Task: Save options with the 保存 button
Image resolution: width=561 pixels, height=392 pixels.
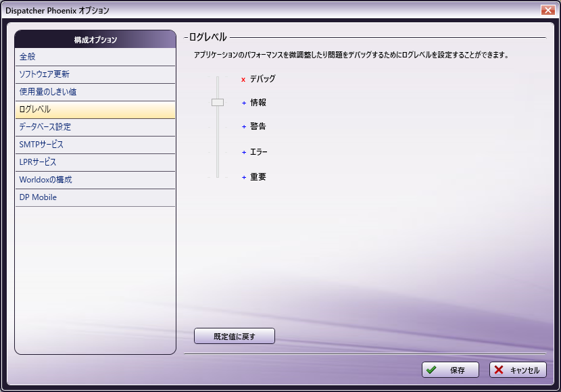Action: coord(450,370)
